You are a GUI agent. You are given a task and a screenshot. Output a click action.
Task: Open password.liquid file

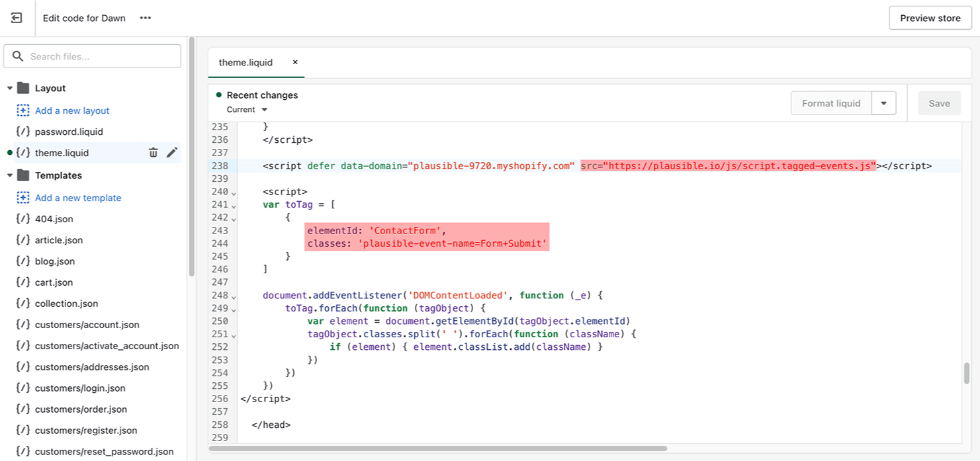pos(69,132)
